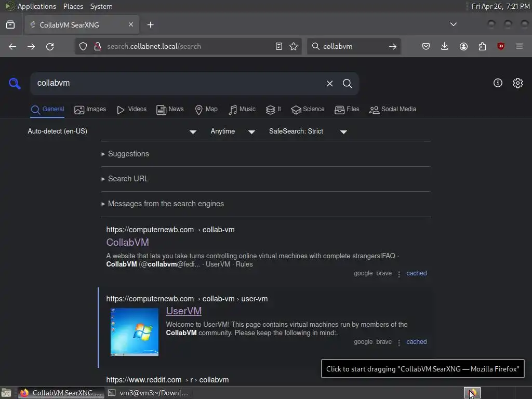Click the clock showing Fri Apr 26
This screenshot has width=532, height=399.
click(x=500, y=6)
